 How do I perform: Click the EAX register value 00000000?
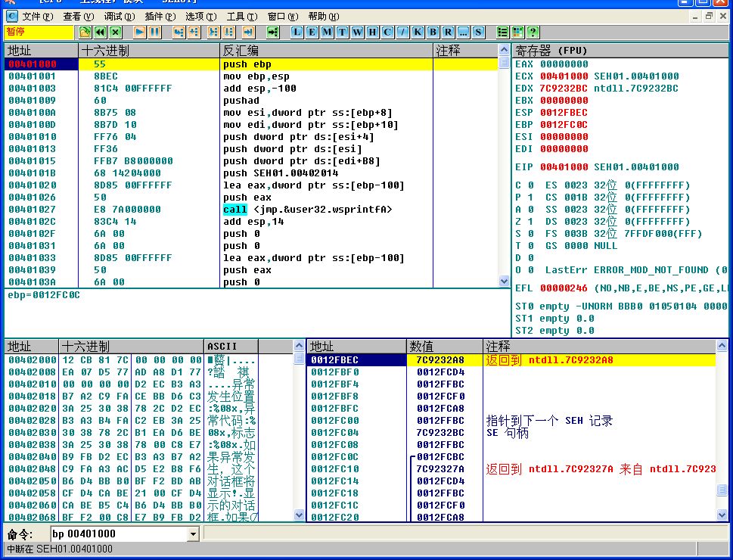click(x=564, y=64)
